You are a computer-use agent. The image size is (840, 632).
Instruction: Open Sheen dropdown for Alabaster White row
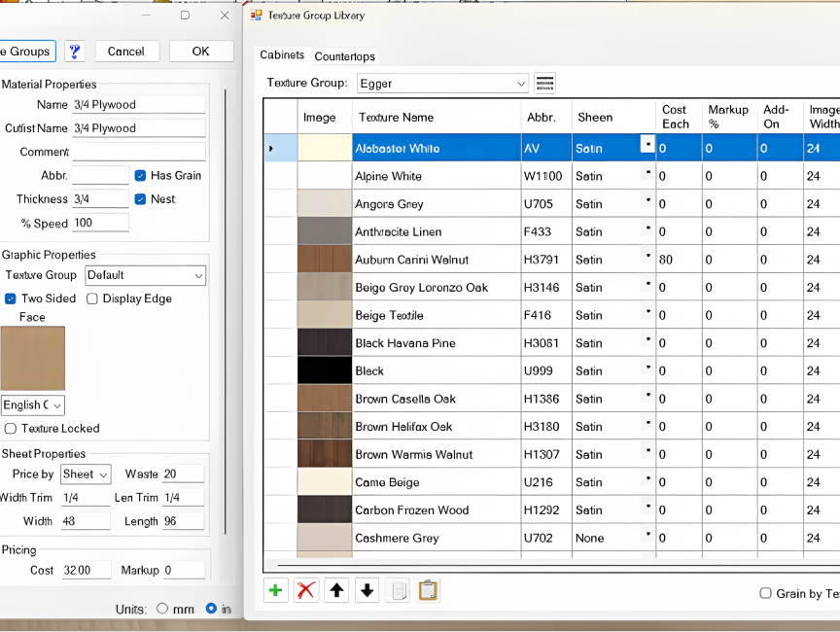(647, 145)
